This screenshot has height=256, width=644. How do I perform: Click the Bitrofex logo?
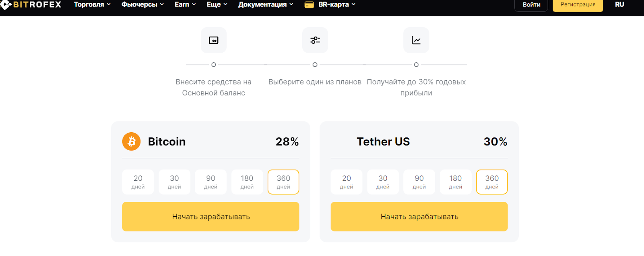pyautogui.click(x=31, y=5)
